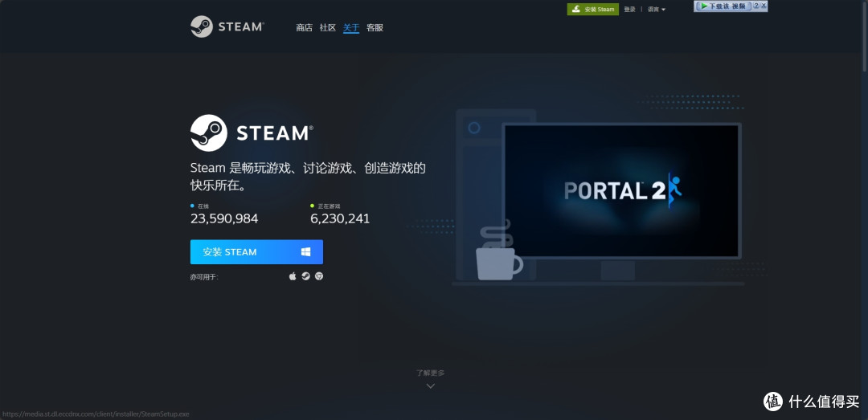This screenshot has height=420, width=868.
Task: Click the 亦可用于 label
Action: click(x=204, y=277)
